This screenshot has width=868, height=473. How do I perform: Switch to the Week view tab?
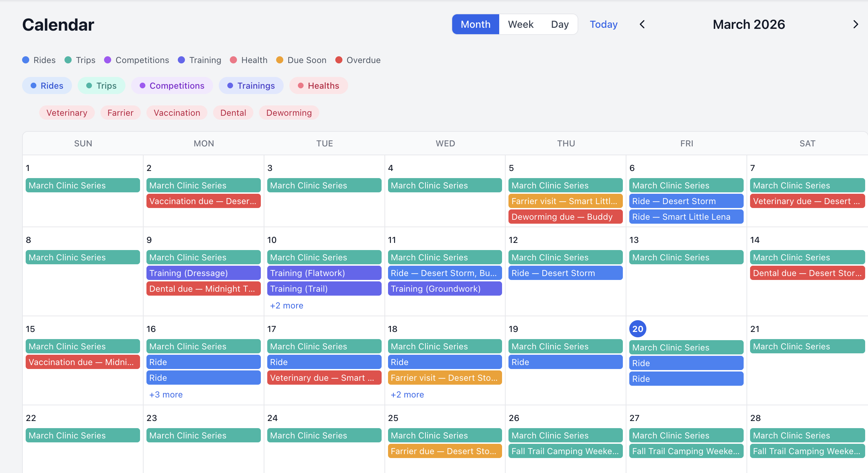521,24
